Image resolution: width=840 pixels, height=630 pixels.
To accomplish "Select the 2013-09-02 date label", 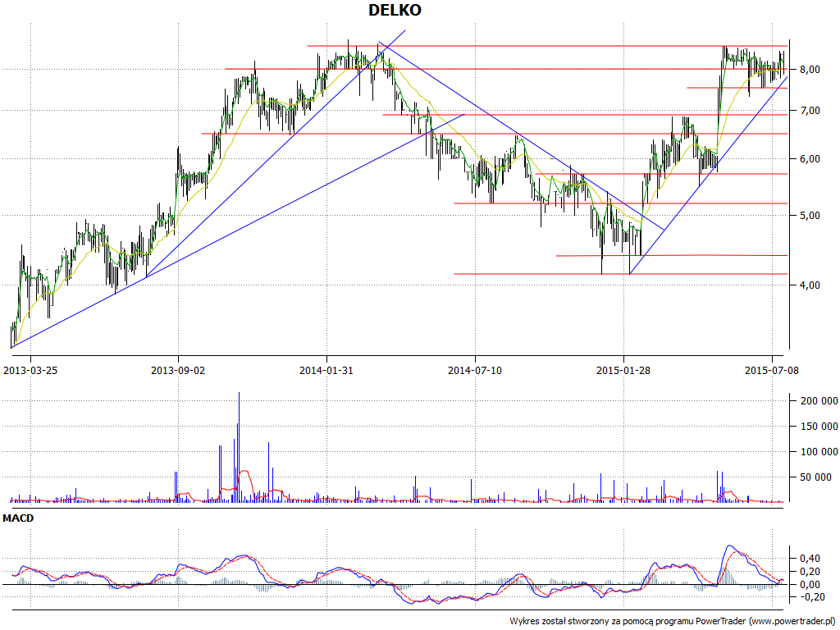I will pyautogui.click(x=178, y=370).
